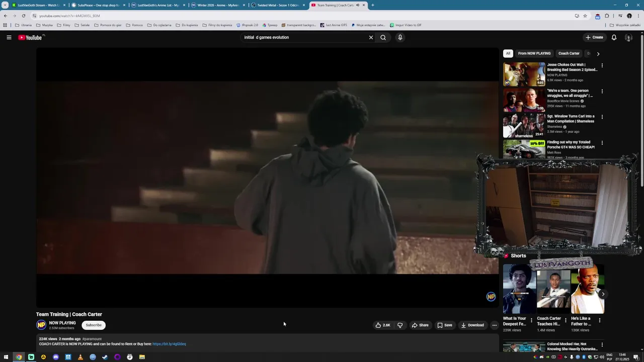
Task: Click the video player to pause
Action: [267, 177]
